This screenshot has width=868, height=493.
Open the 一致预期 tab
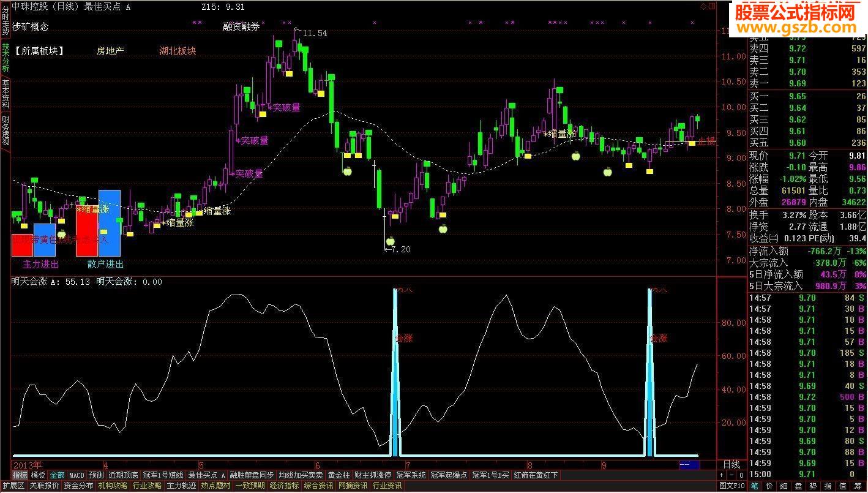[250, 486]
